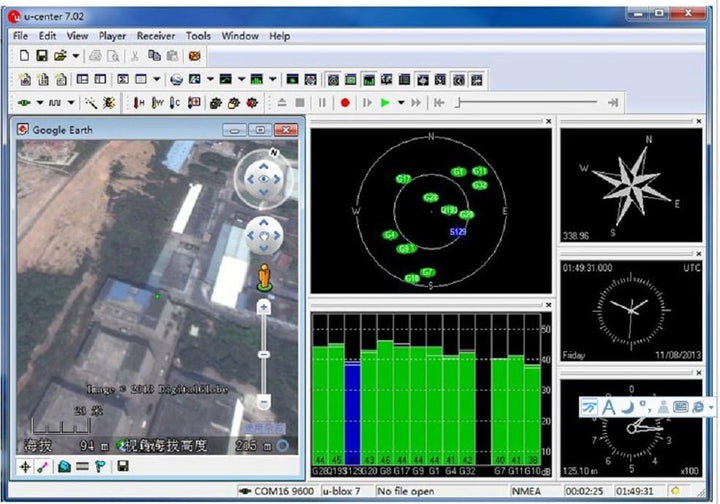Click the yellow indicator icon in the status bar

tap(675, 491)
